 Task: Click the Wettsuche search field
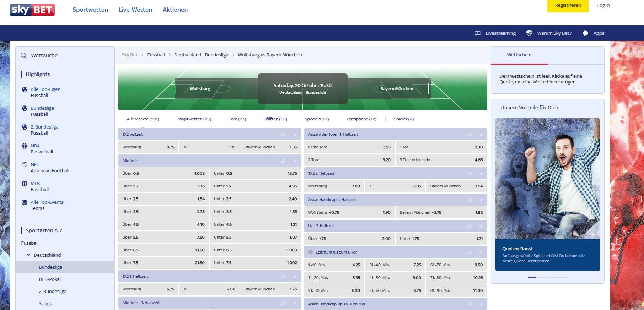(x=65, y=55)
